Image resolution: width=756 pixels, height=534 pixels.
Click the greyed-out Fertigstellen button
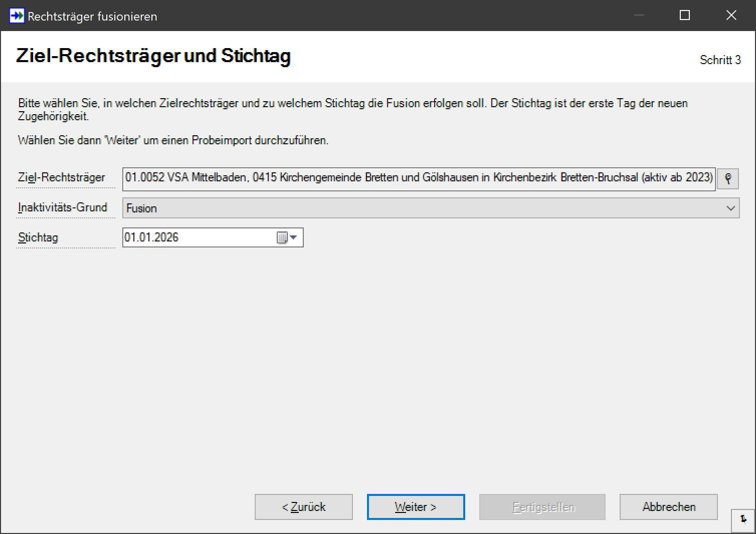542,507
